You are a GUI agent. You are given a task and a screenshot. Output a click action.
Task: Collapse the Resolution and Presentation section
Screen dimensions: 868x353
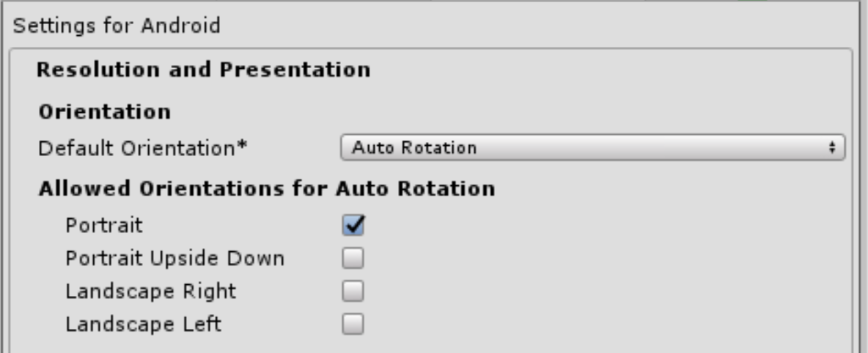click(203, 70)
